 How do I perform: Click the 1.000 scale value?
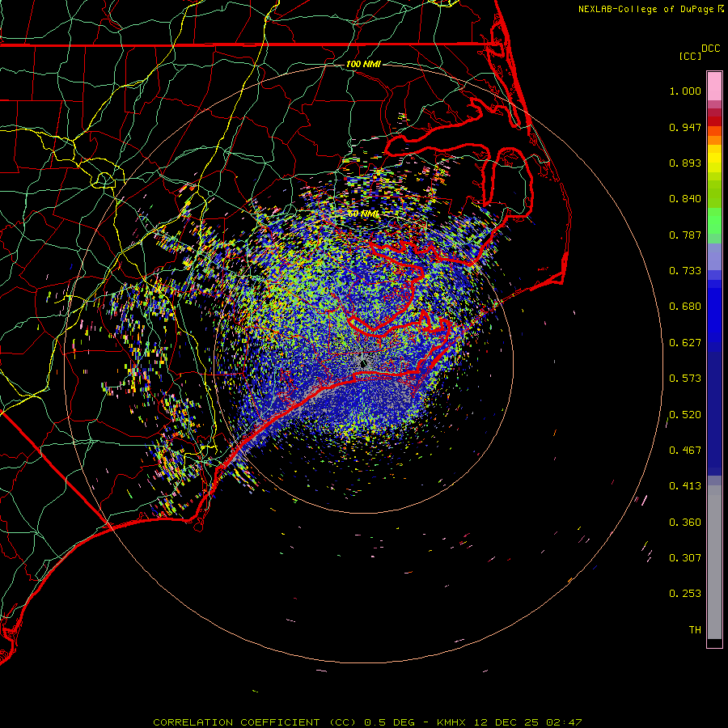click(x=685, y=91)
